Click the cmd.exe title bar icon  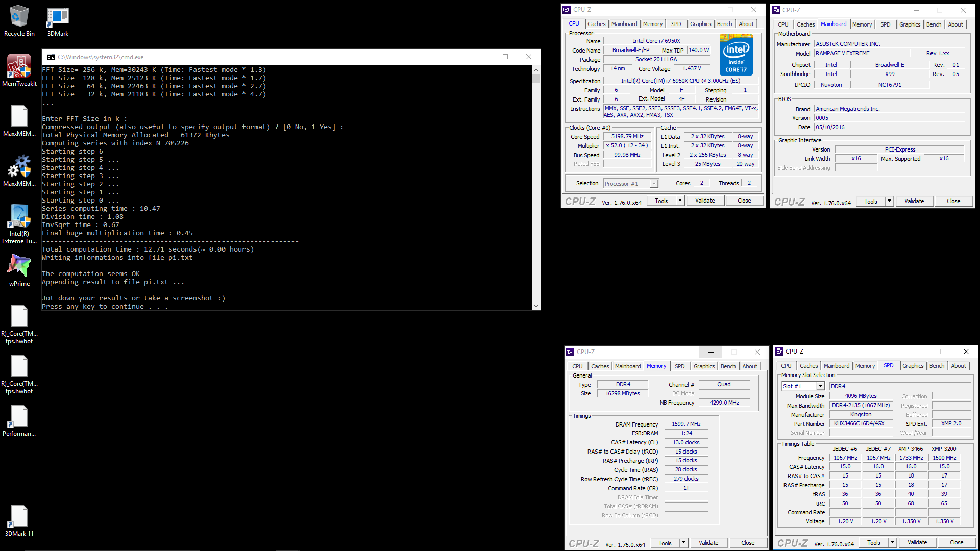tap(51, 57)
